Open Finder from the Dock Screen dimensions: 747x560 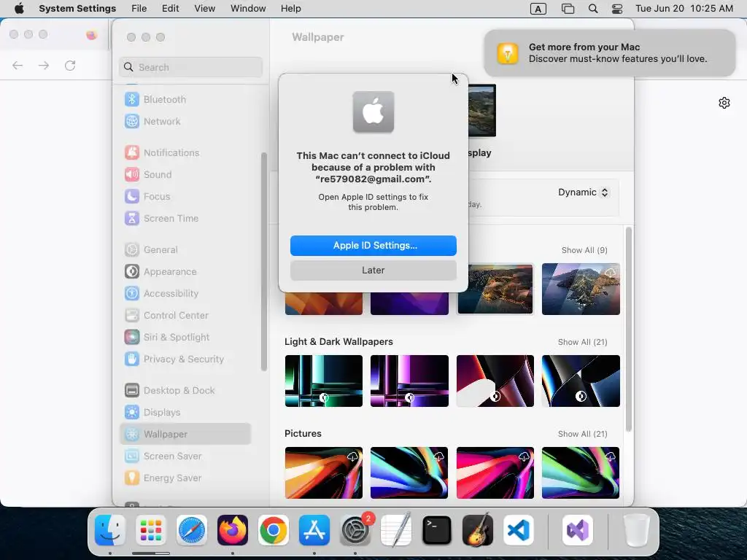coord(110,531)
